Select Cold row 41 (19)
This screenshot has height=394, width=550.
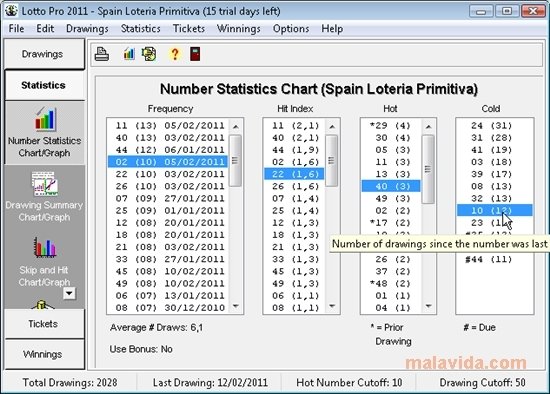[495, 150]
